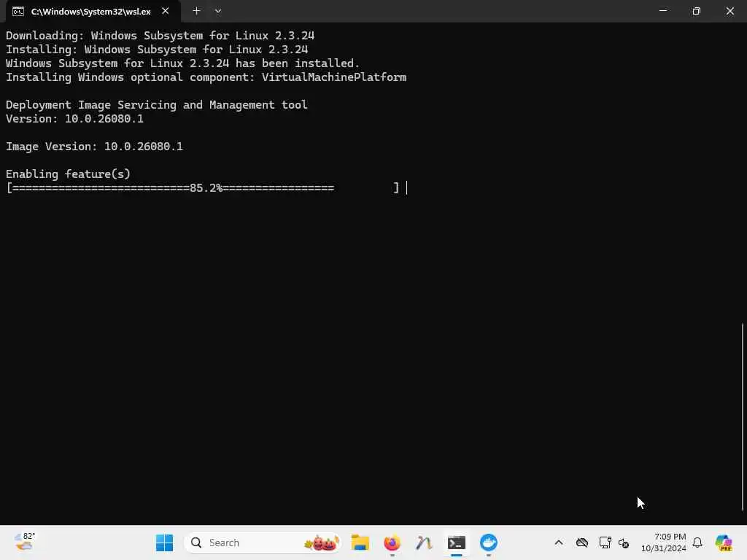This screenshot has width=747, height=560.
Task: Click 'Installing: Windows Subsystem for Linux 2.3.24' line
Action: point(157,50)
